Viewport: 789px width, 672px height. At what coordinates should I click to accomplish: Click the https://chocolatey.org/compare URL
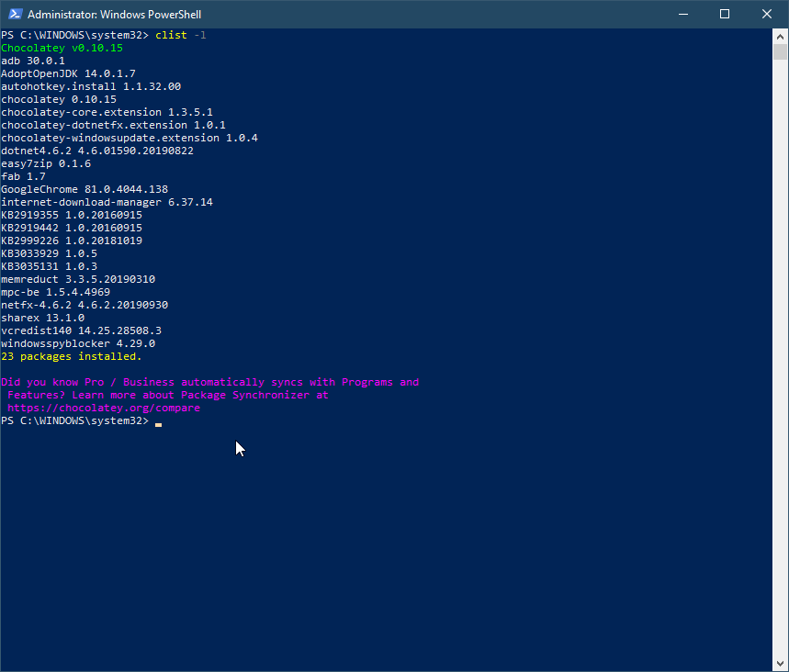click(x=104, y=408)
